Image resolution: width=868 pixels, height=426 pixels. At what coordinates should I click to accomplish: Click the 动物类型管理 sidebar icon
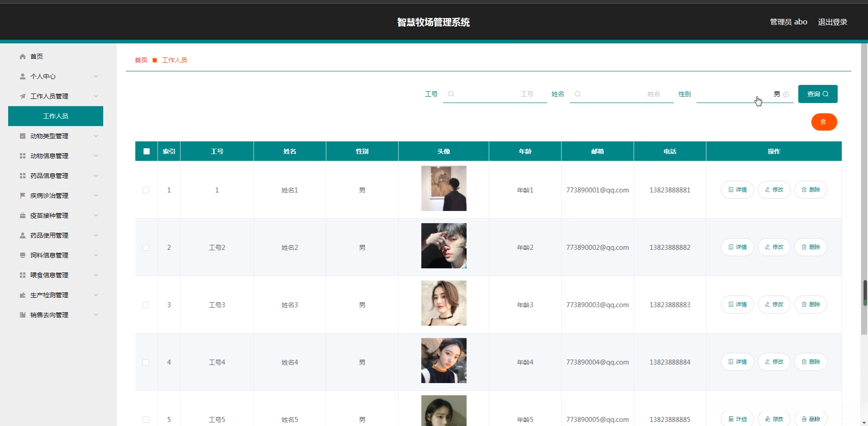(23, 136)
